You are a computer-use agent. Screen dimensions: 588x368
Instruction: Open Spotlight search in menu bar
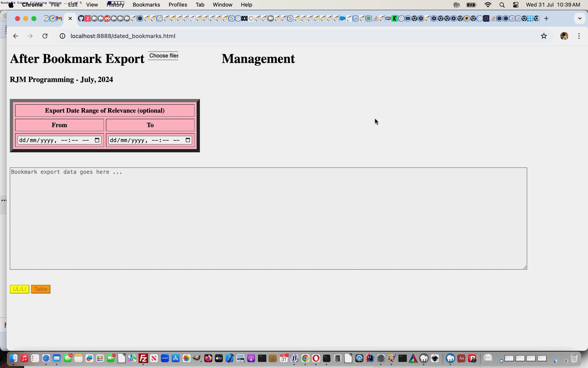coord(502,5)
